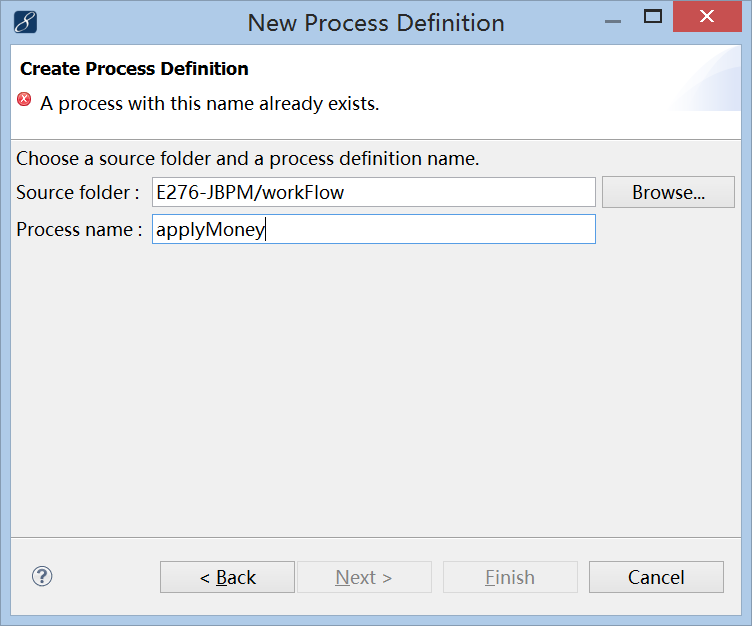Click the application icon in title bar

click(26, 21)
